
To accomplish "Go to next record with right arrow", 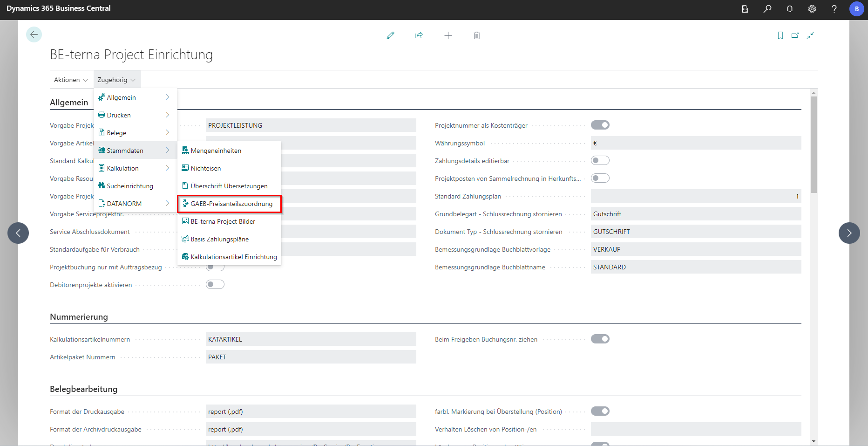I will [849, 233].
